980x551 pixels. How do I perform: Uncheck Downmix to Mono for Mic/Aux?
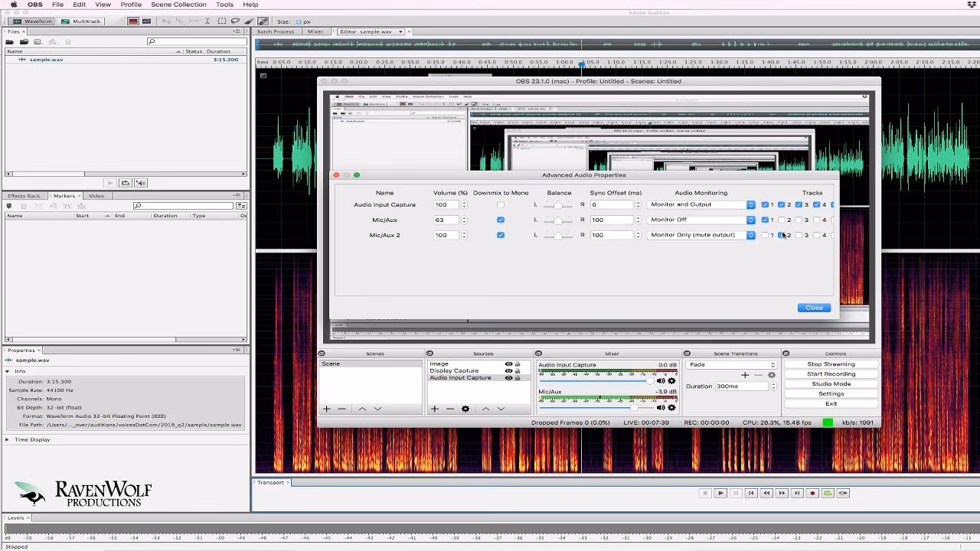pyautogui.click(x=501, y=220)
